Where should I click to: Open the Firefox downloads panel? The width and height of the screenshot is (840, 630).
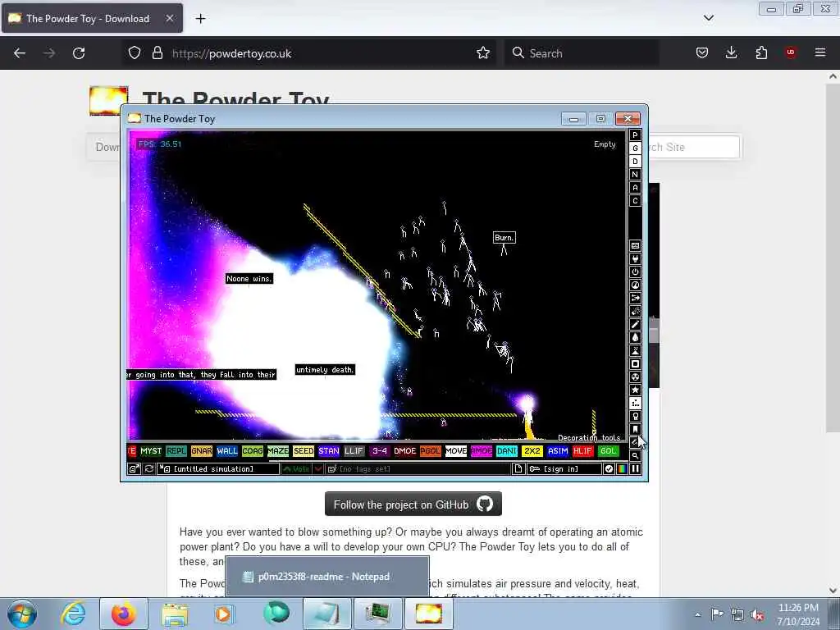coord(731,53)
